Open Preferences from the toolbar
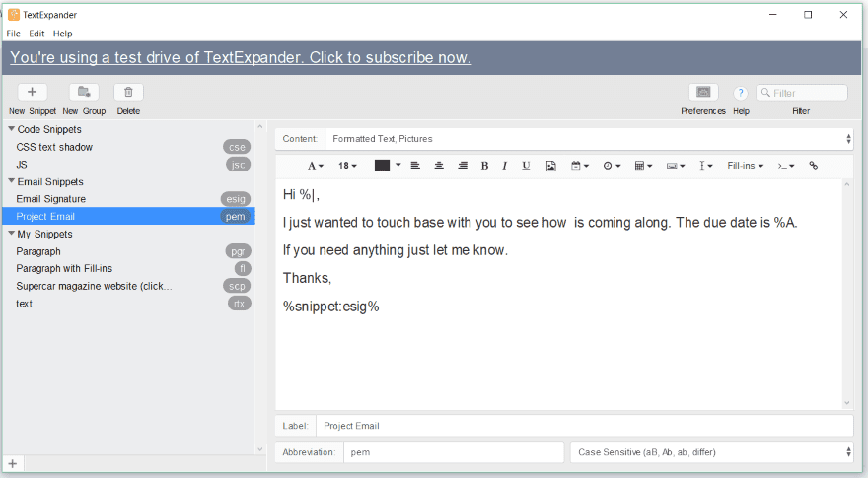 tap(703, 92)
